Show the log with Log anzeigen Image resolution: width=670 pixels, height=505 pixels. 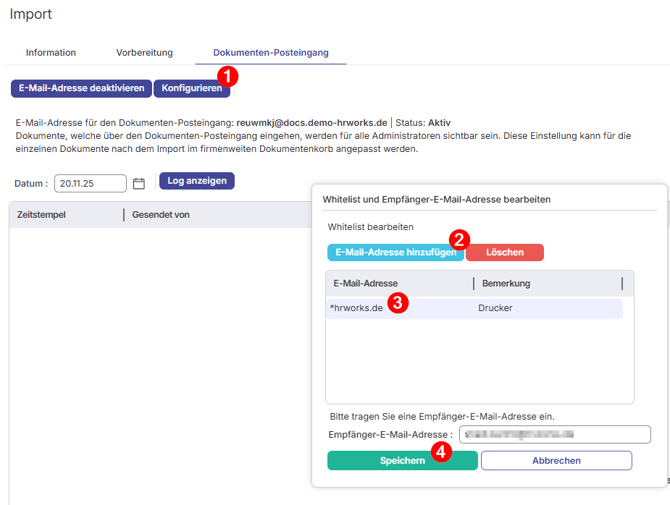[196, 181]
